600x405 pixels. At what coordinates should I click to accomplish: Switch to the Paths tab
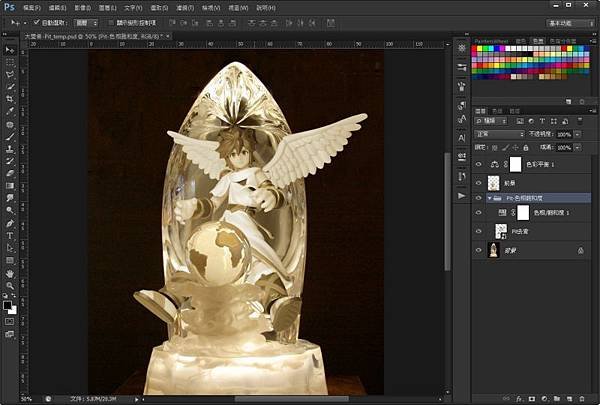(x=514, y=111)
